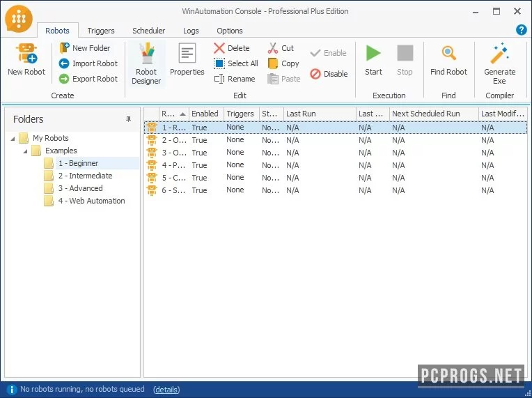
Task: Delete the selected robot
Action: point(232,48)
